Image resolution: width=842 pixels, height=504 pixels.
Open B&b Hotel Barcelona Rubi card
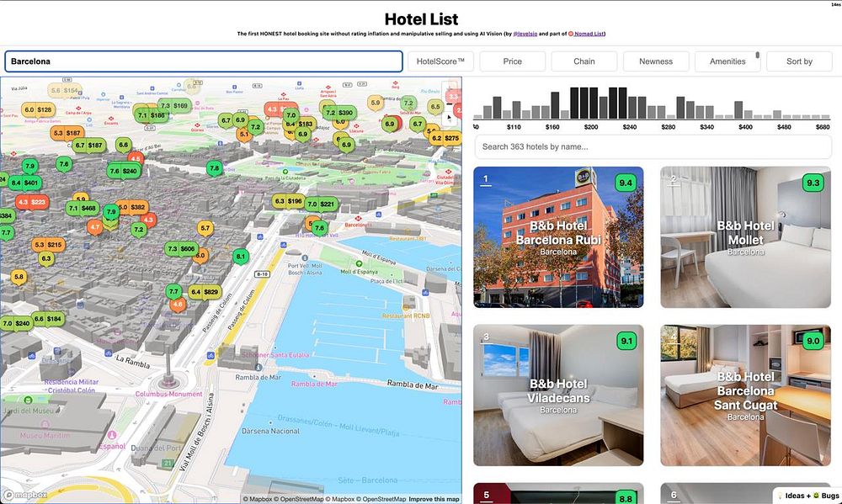pos(558,237)
